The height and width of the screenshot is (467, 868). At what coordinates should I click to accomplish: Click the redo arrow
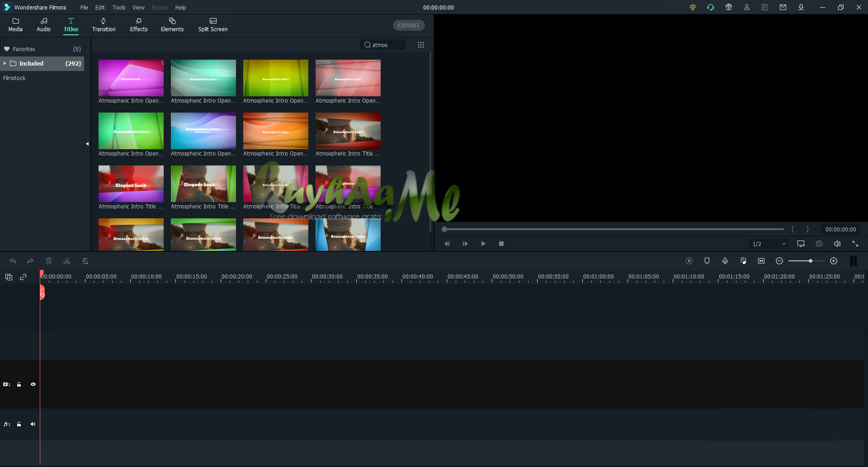tap(30, 261)
